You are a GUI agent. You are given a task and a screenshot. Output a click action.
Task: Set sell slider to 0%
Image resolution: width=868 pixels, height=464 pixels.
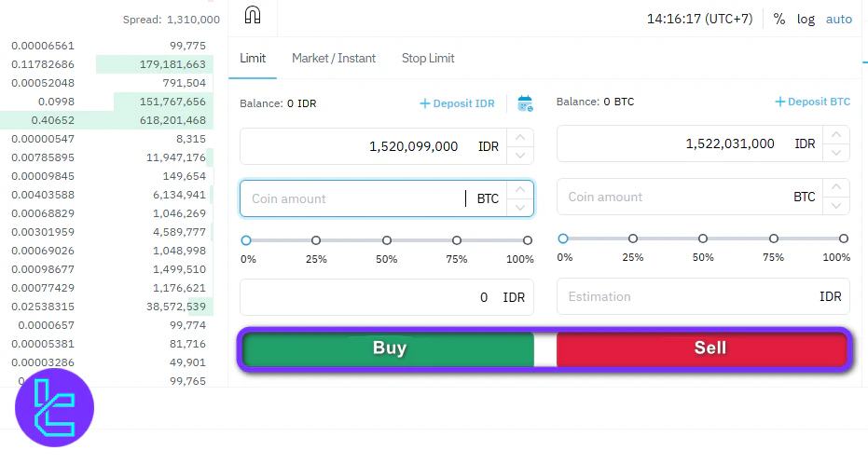[563, 239]
